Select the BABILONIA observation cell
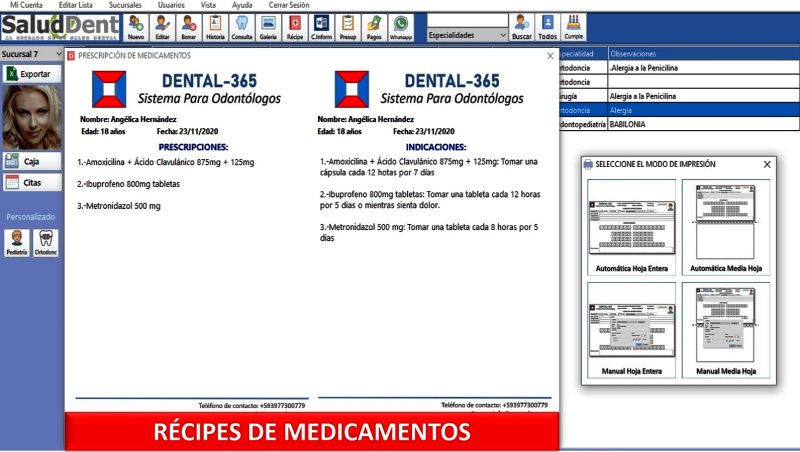The image size is (800, 452). click(704, 124)
